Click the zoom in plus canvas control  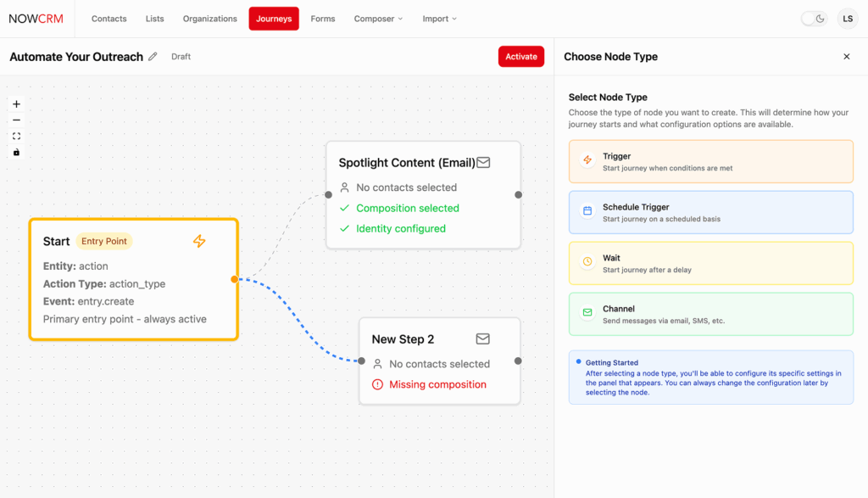(16, 104)
